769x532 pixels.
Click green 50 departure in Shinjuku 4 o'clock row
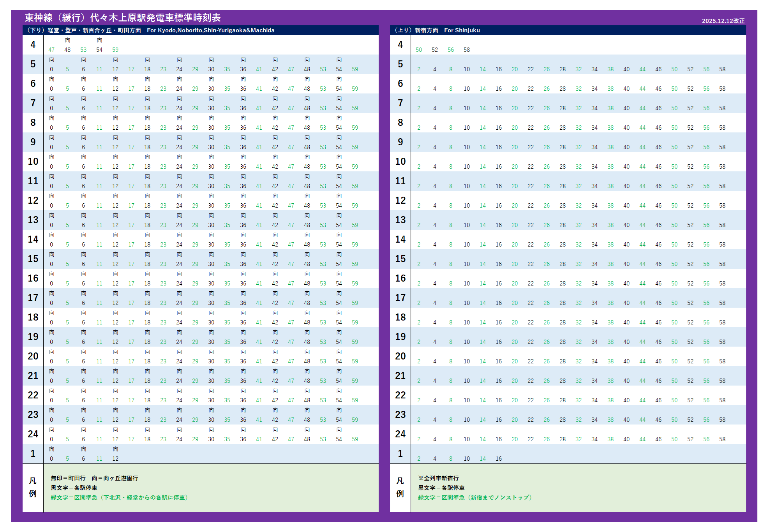(x=419, y=50)
